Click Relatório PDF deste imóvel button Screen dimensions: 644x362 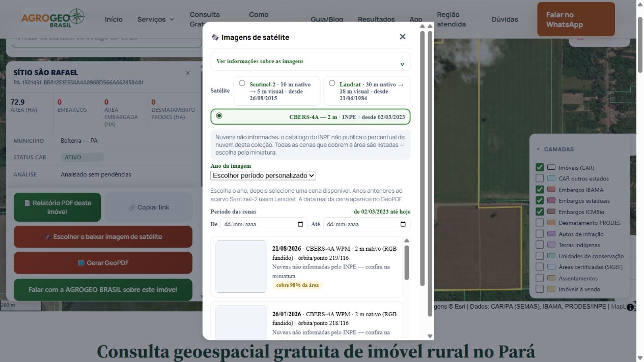pos(58,207)
